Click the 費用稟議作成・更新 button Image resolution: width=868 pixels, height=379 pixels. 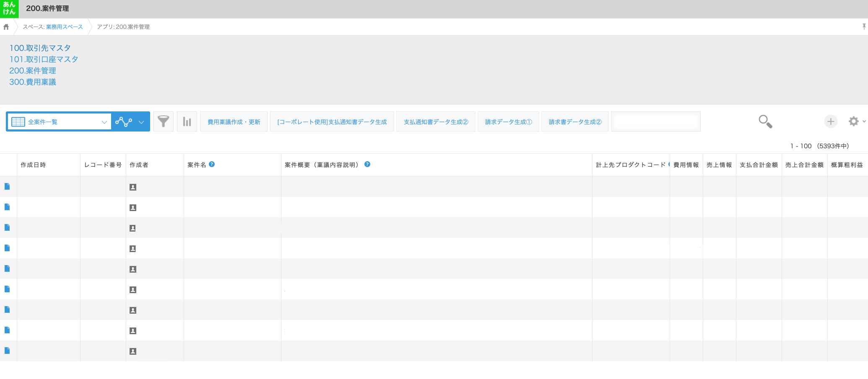[234, 122]
